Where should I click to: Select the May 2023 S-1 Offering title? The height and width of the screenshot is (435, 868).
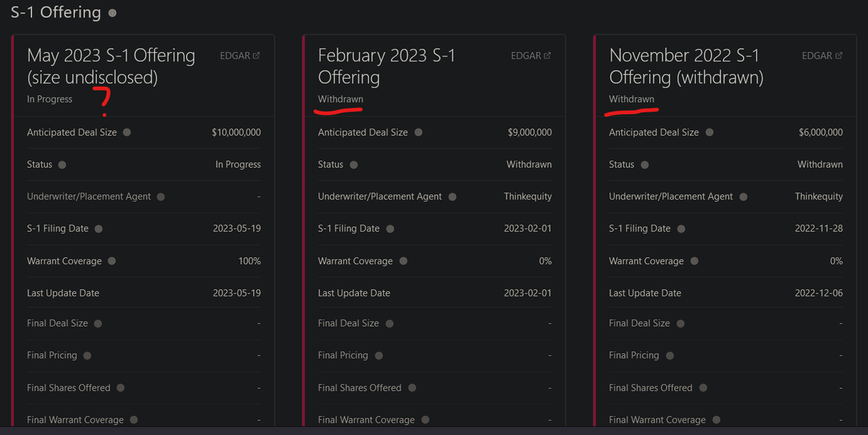(x=111, y=66)
